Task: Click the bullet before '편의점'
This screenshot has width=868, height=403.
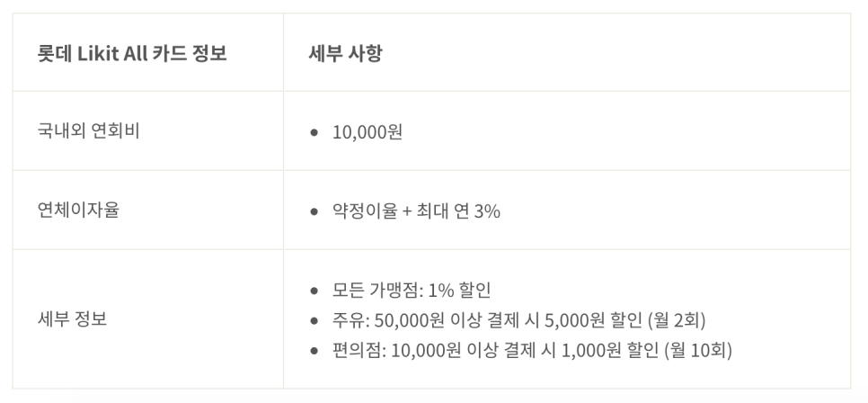Action: point(314,350)
